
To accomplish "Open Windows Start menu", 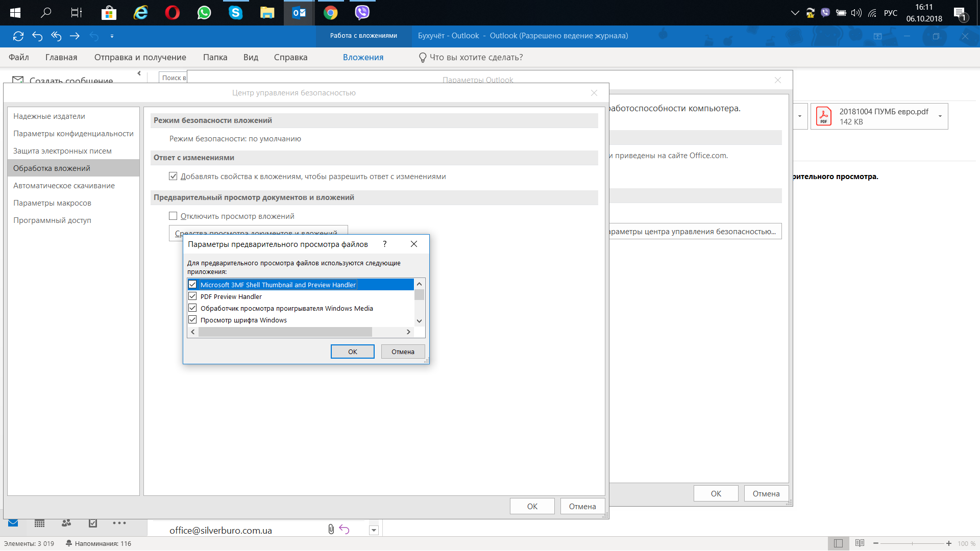I will click(15, 13).
